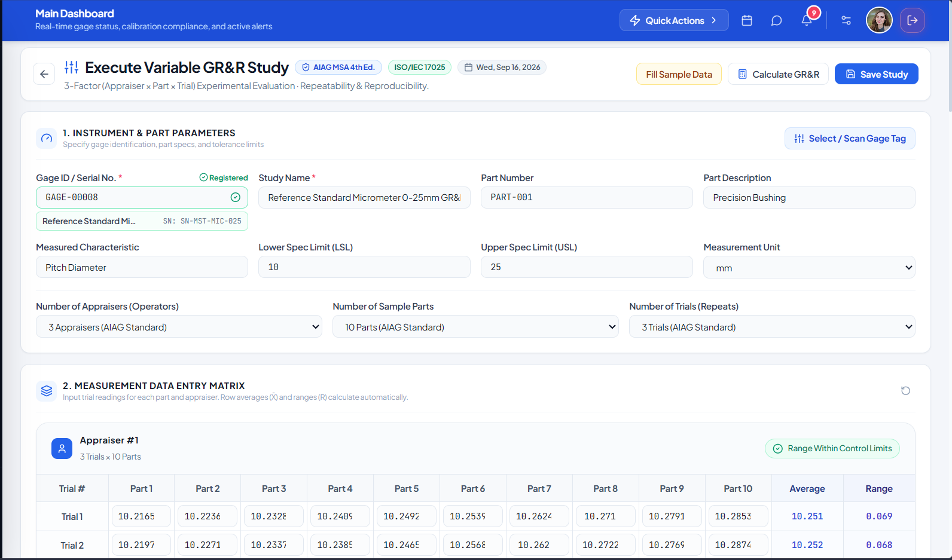
Task: Open the settings sliders icon in header
Action: pos(846,20)
